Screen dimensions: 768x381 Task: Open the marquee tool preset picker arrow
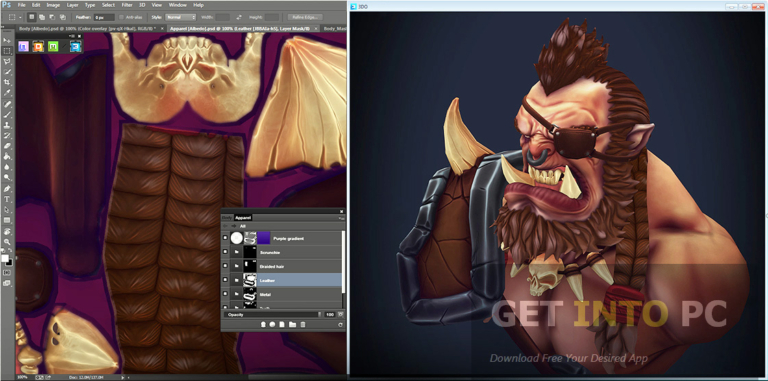[x=21, y=17]
